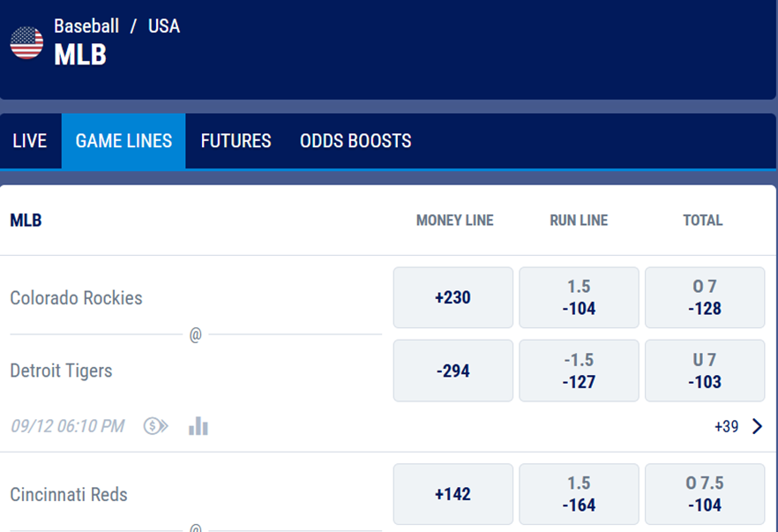The width and height of the screenshot is (778, 532).
Task: Expand more bets via the +39 chevron
Action: pyautogui.click(x=757, y=427)
